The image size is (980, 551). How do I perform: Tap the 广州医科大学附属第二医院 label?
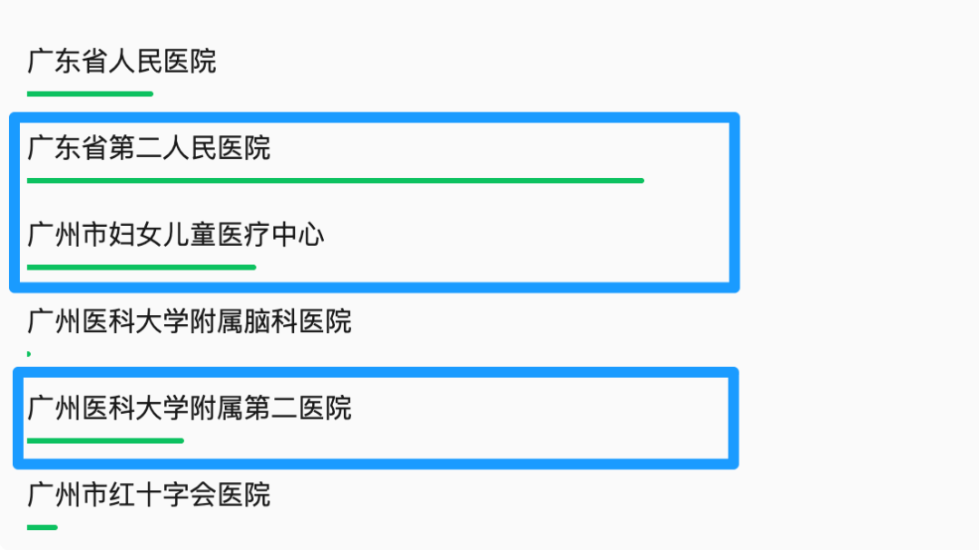point(190,408)
